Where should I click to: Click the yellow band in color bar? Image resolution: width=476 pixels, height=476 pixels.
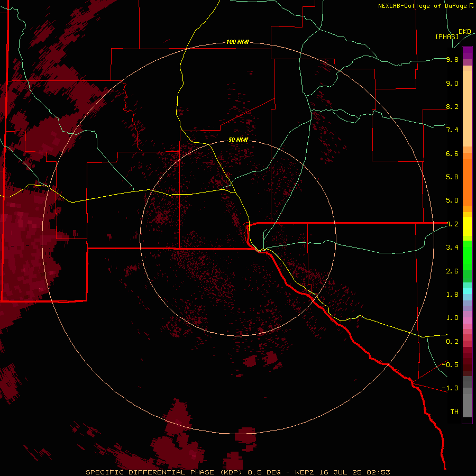point(467,226)
